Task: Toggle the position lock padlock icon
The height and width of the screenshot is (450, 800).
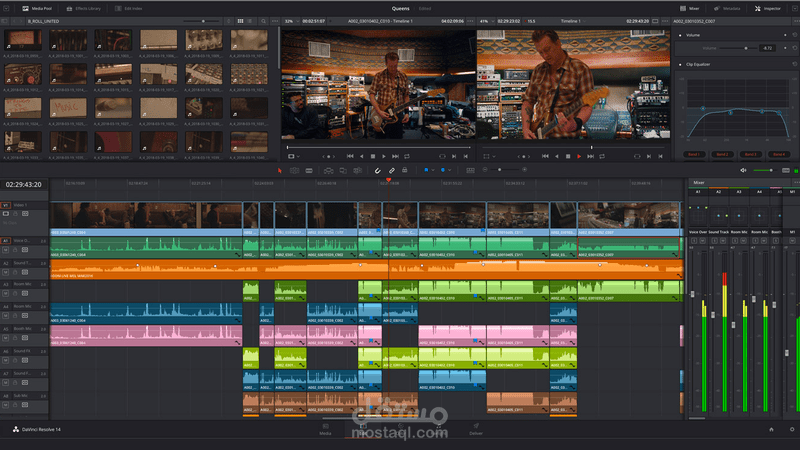Action: [405, 170]
